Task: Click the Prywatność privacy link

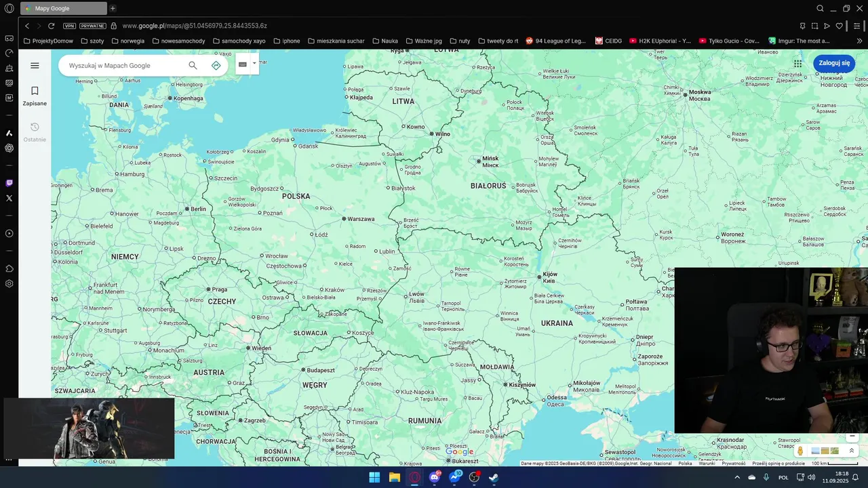Action: 734,464
